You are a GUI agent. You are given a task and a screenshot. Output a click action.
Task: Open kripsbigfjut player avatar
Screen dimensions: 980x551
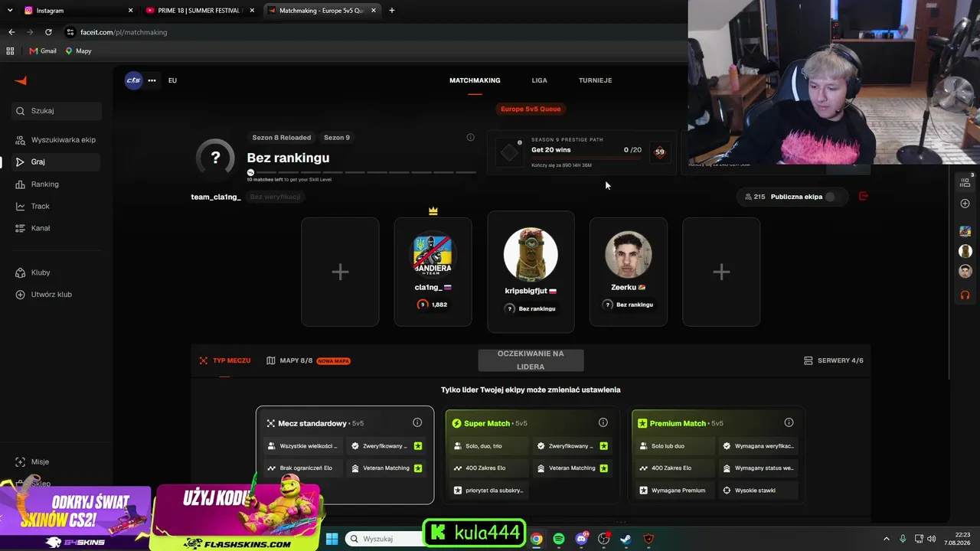[531, 254]
